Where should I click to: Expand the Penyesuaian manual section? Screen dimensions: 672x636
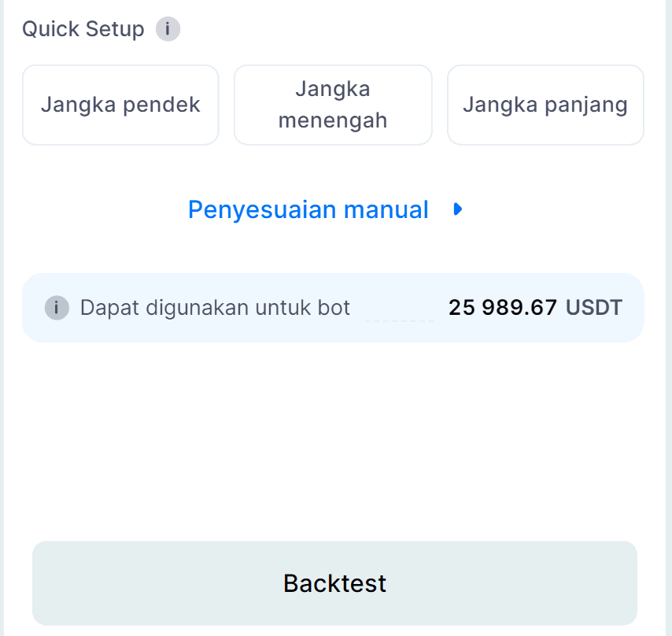coord(325,210)
